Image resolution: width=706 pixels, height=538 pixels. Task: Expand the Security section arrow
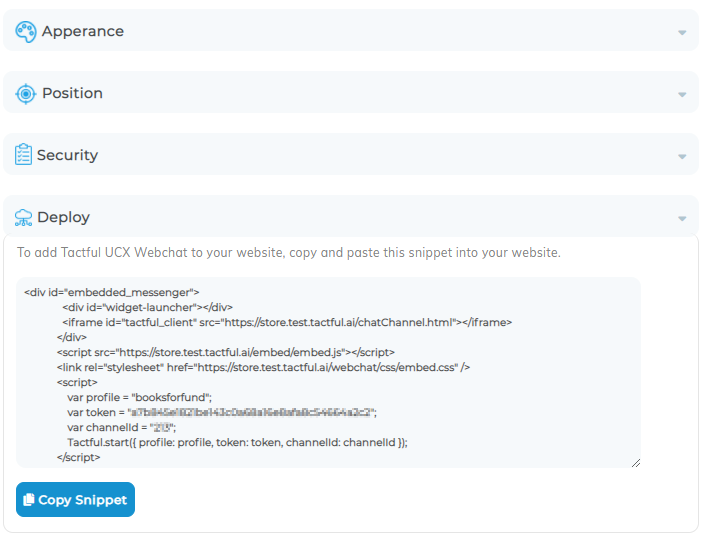click(682, 157)
